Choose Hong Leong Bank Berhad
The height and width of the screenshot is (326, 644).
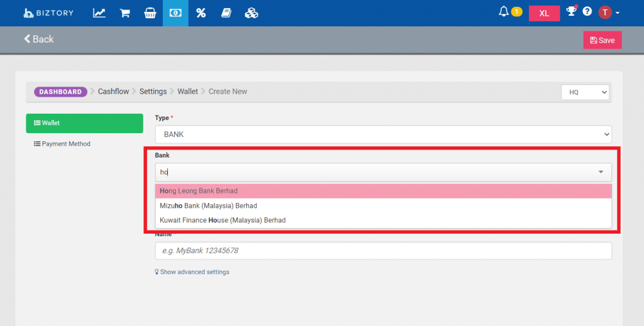pyautogui.click(x=383, y=191)
